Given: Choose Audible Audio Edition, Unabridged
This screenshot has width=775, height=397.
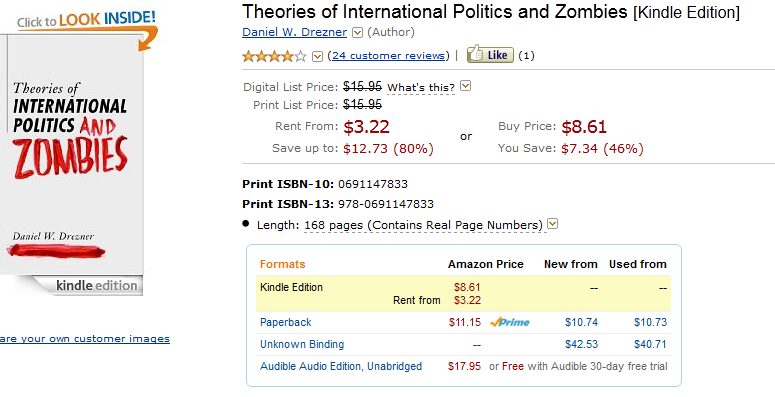Looking at the screenshot, I should click(x=341, y=366).
